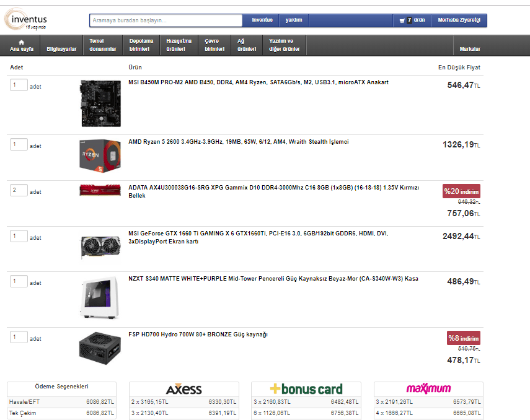Open FSP HD700 Hydro 700W Güç kaynağı link

(198, 335)
